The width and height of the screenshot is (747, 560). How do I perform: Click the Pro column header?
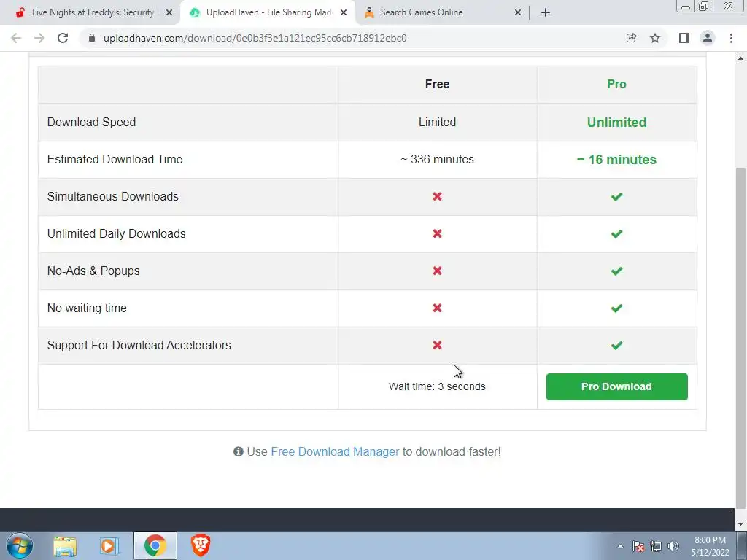[x=616, y=85]
